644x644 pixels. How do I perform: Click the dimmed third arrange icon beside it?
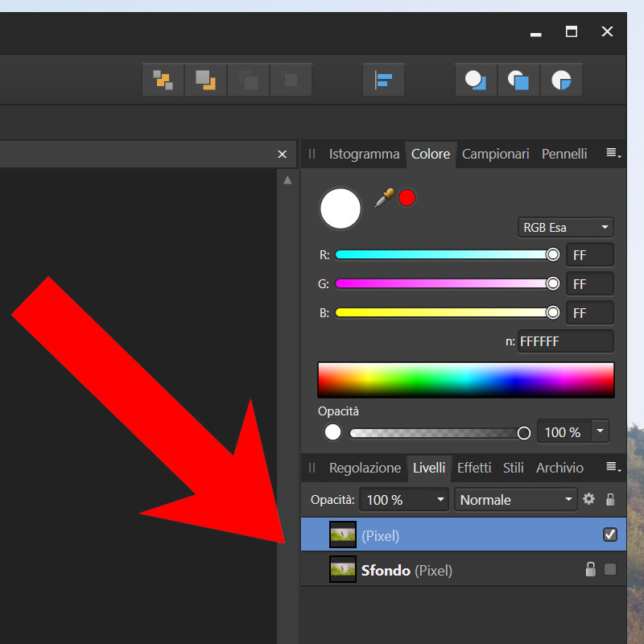(x=249, y=80)
